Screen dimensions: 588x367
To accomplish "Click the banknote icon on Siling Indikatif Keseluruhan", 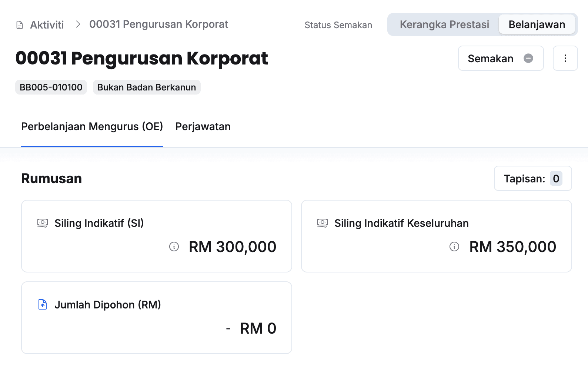I will coord(323,223).
